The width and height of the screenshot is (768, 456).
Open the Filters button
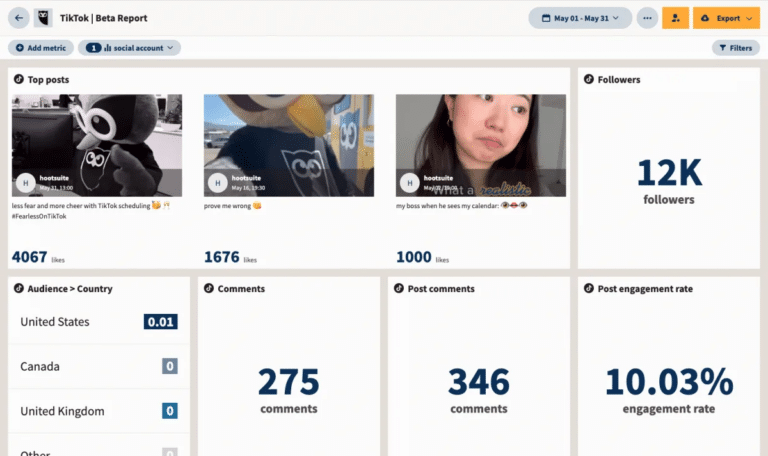[x=735, y=47]
